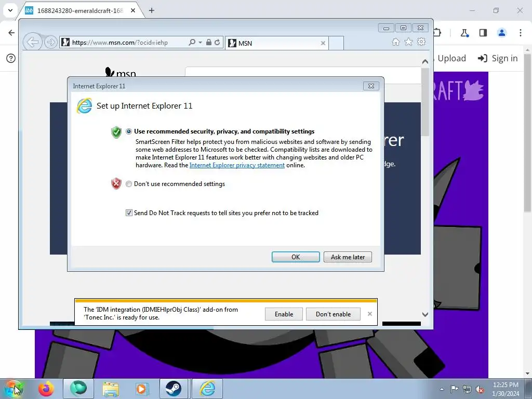Click the Ask me later button

[348, 257]
